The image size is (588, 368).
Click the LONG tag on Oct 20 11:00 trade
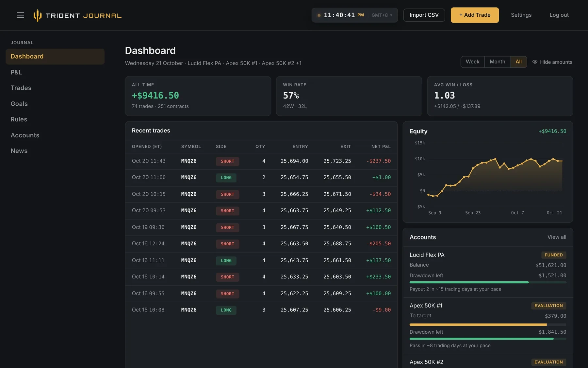[x=226, y=178]
